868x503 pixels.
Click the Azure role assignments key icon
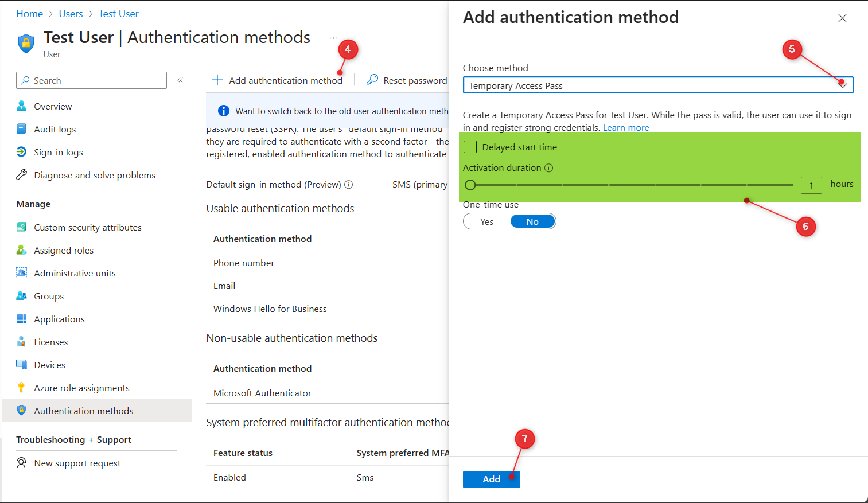tap(21, 388)
